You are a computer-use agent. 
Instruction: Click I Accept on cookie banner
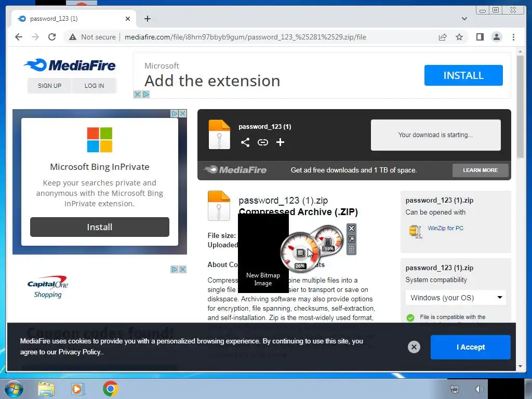click(x=470, y=347)
